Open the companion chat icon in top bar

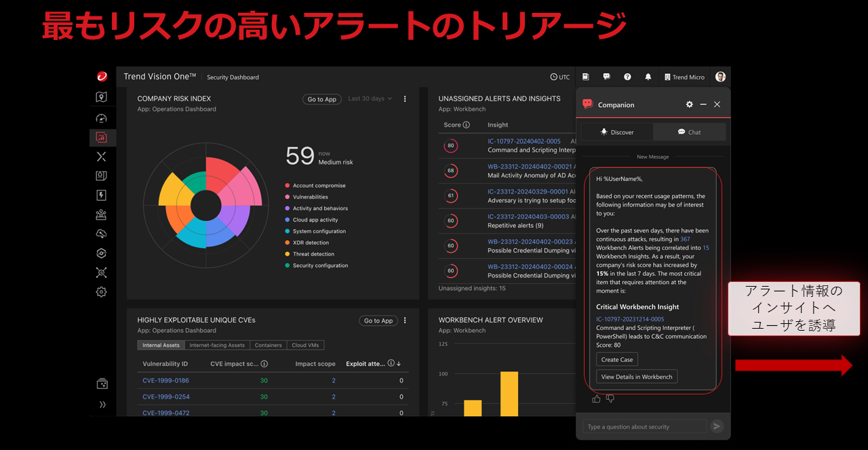coord(606,77)
